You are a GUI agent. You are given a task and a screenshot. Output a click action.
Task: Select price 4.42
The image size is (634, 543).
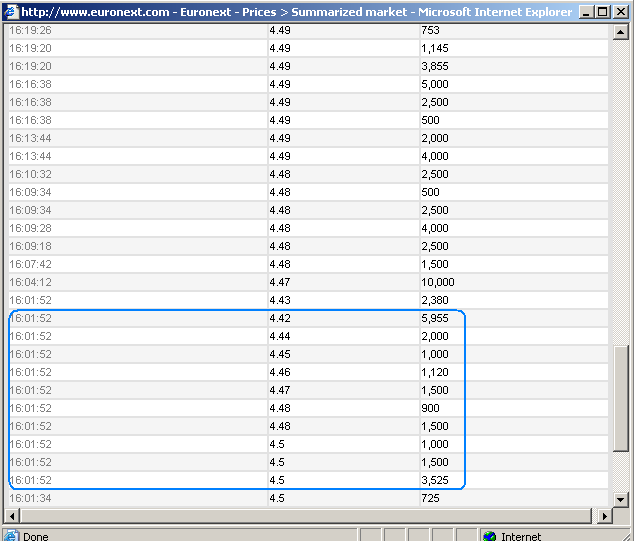click(280, 318)
